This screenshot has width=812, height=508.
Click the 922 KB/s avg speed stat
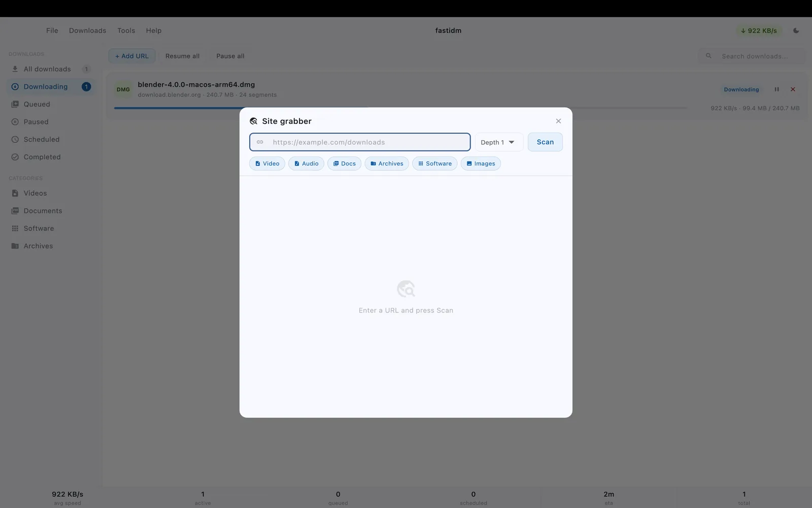[67, 498]
